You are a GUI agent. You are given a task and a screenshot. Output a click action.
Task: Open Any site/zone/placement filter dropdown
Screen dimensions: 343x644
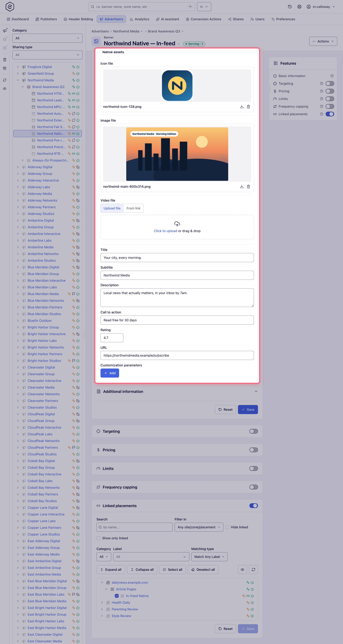pyautogui.click(x=199, y=527)
